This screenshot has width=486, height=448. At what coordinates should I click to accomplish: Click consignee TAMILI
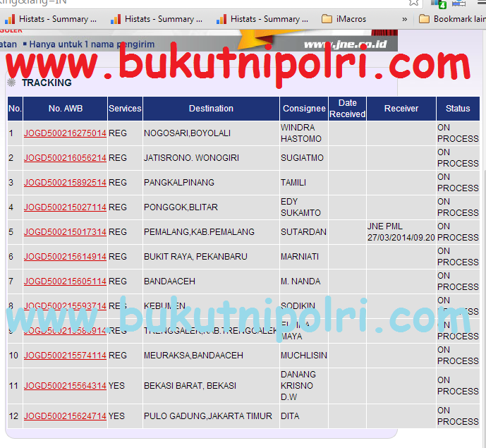tap(293, 183)
